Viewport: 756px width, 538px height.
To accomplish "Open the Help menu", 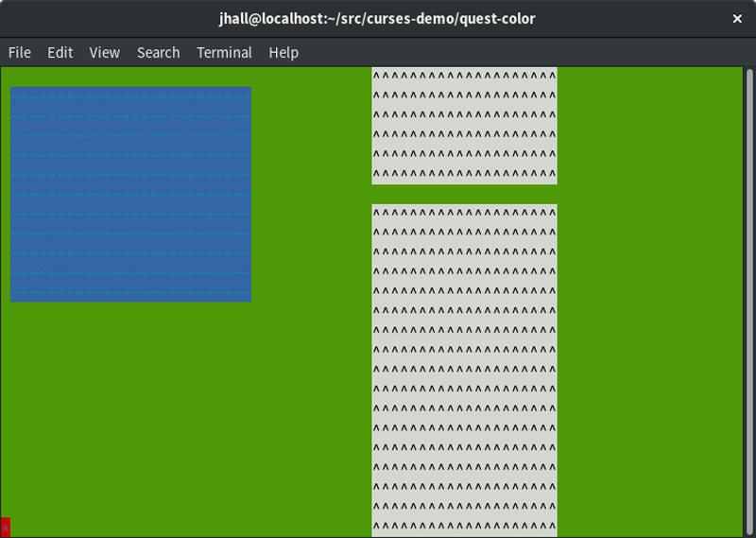I will (x=283, y=53).
